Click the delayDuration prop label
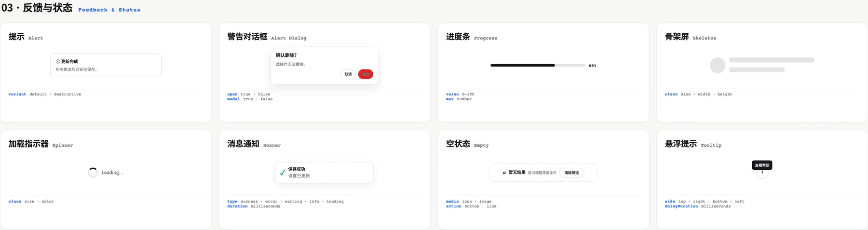This screenshot has height=230, width=868. tap(681, 206)
